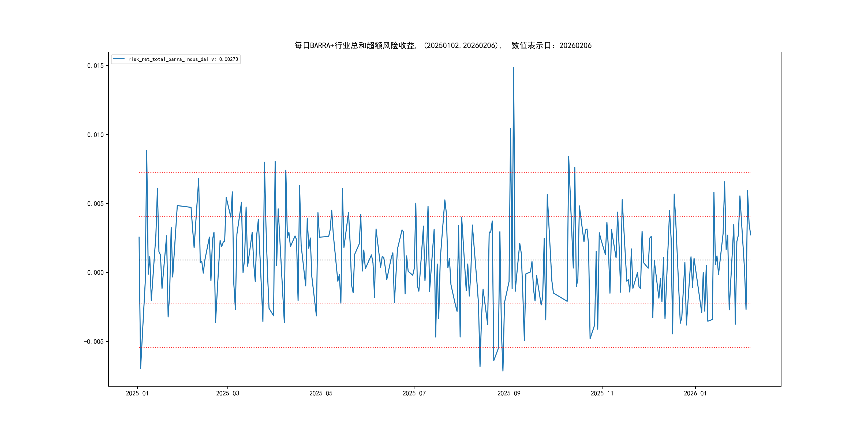Click the tallest spike peak near 2025-09
The image size is (868, 434).
point(514,68)
